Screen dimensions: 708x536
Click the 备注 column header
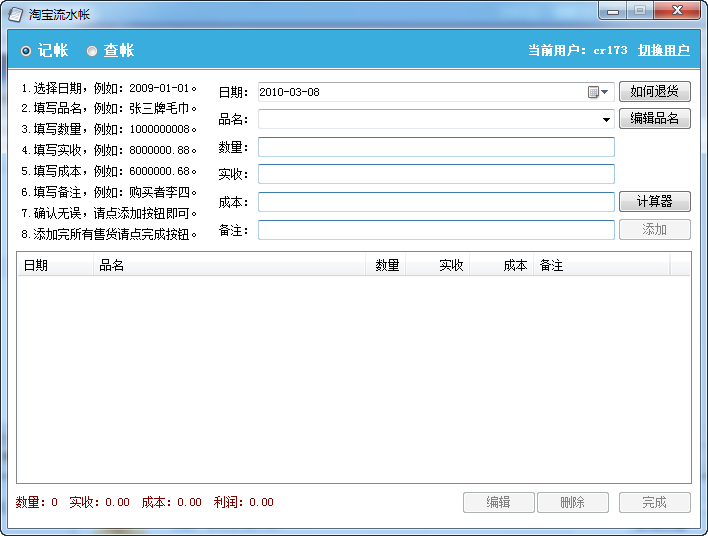602,265
